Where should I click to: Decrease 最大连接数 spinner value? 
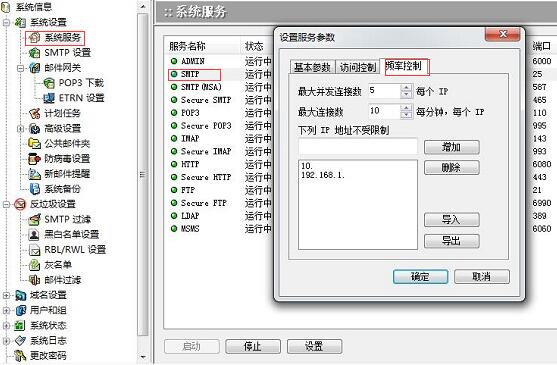click(406, 115)
